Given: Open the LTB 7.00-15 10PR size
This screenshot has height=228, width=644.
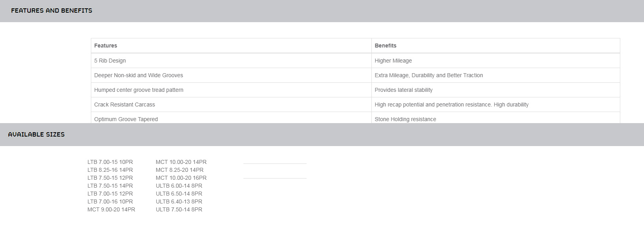Looking at the screenshot, I should (x=110, y=162).
